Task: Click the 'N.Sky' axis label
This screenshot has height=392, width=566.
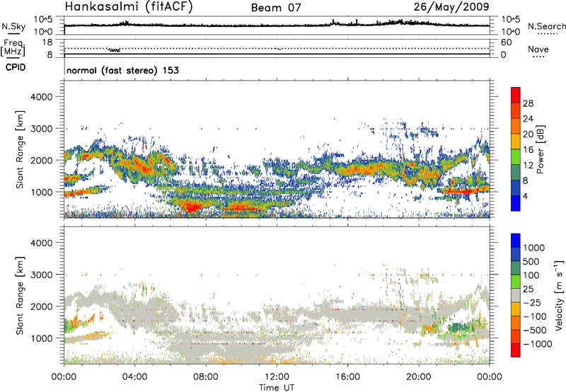Action: tap(13, 26)
